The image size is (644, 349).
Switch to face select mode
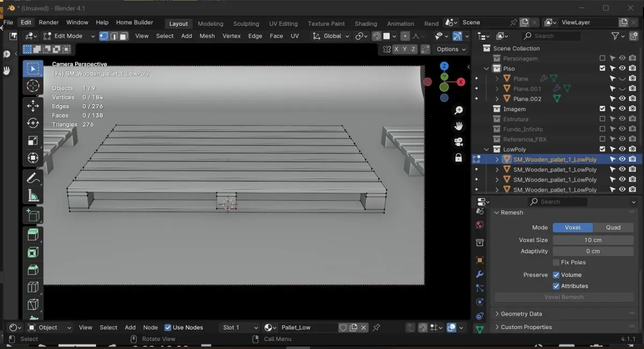tap(123, 36)
